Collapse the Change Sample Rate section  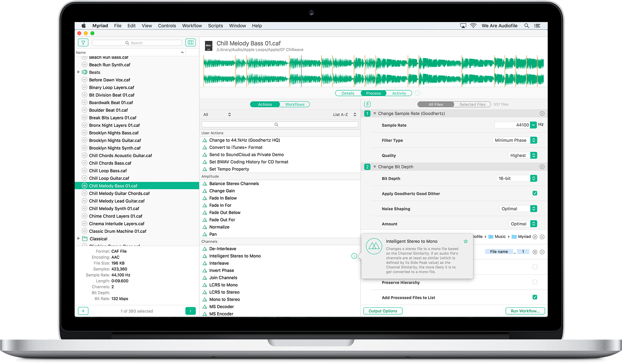375,113
